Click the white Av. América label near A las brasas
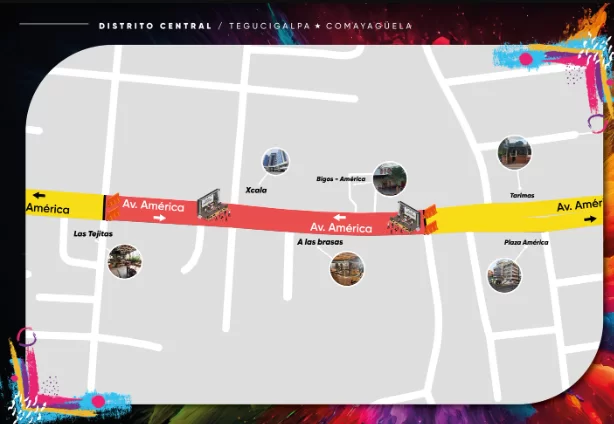614x424 pixels. (341, 227)
